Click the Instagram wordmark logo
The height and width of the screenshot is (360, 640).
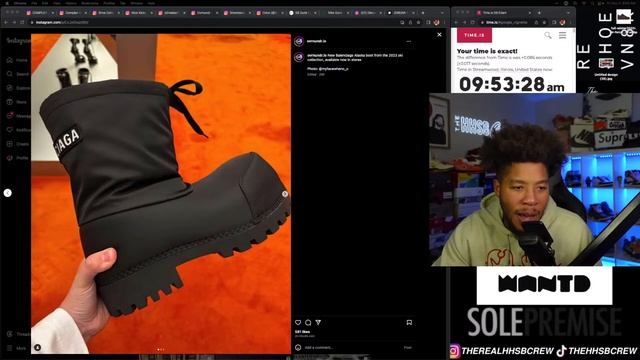(x=18, y=41)
